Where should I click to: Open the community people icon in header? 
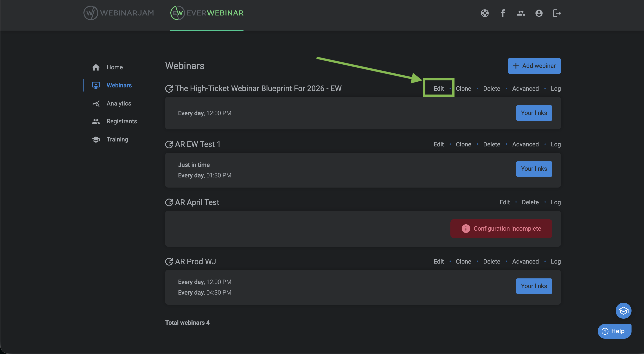(x=521, y=13)
